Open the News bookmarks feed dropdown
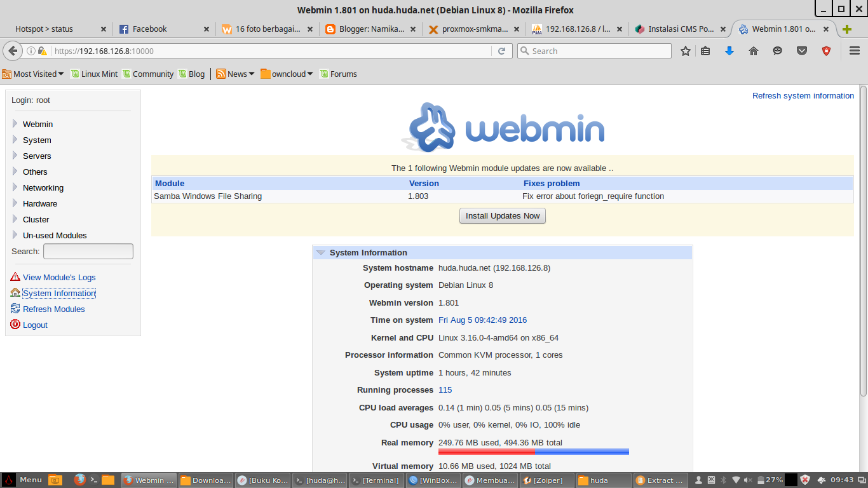 pos(235,74)
